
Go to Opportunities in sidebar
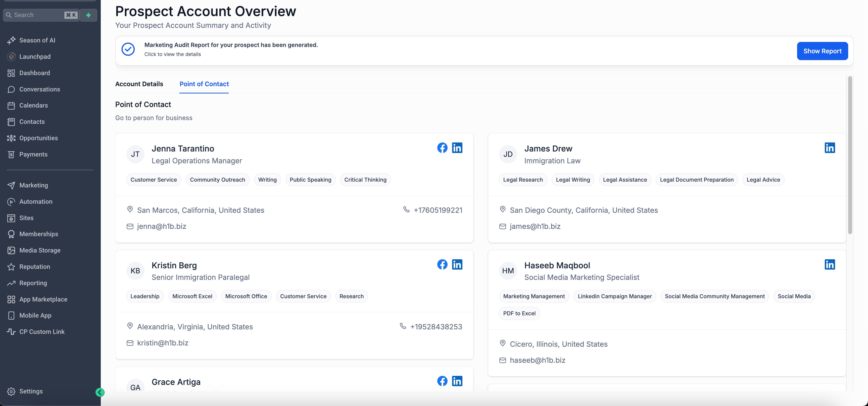click(x=38, y=138)
